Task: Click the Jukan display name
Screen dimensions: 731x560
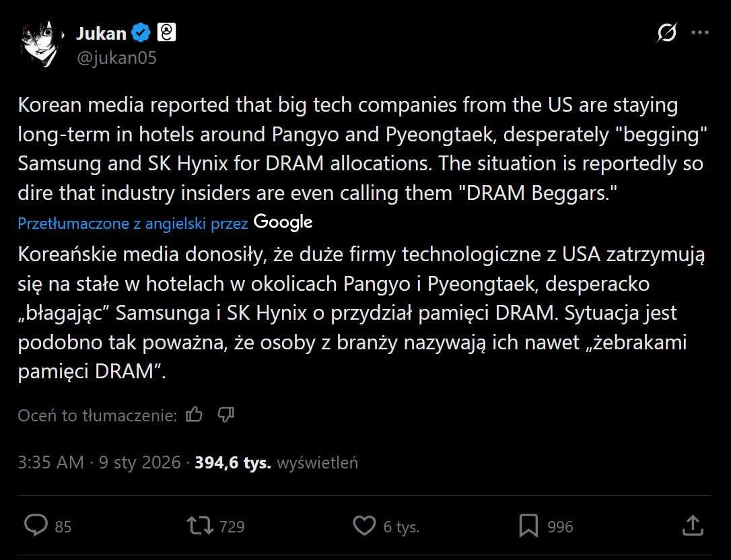Action: coord(102,32)
